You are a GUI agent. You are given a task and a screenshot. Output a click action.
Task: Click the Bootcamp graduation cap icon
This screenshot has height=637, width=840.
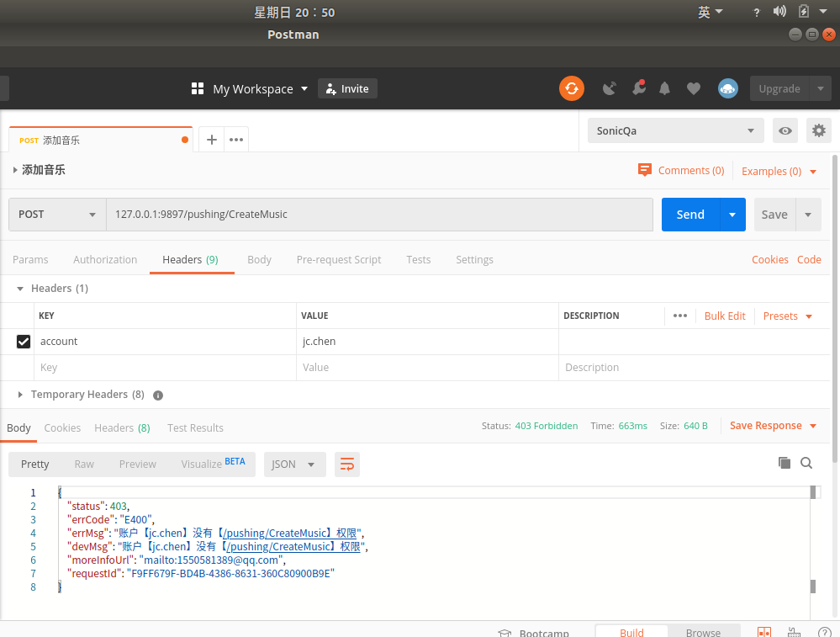[505, 633]
